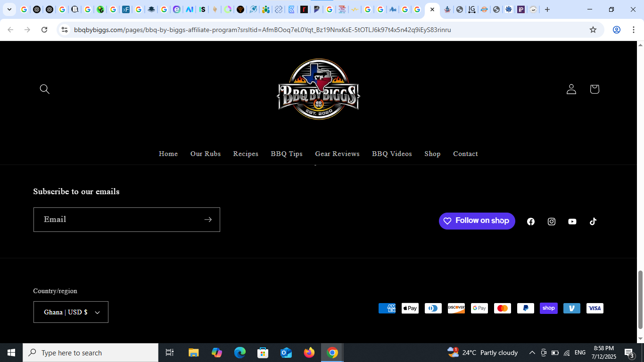Click the PayPal payment icon
Viewport: 644px width, 362px height.
tap(526, 308)
